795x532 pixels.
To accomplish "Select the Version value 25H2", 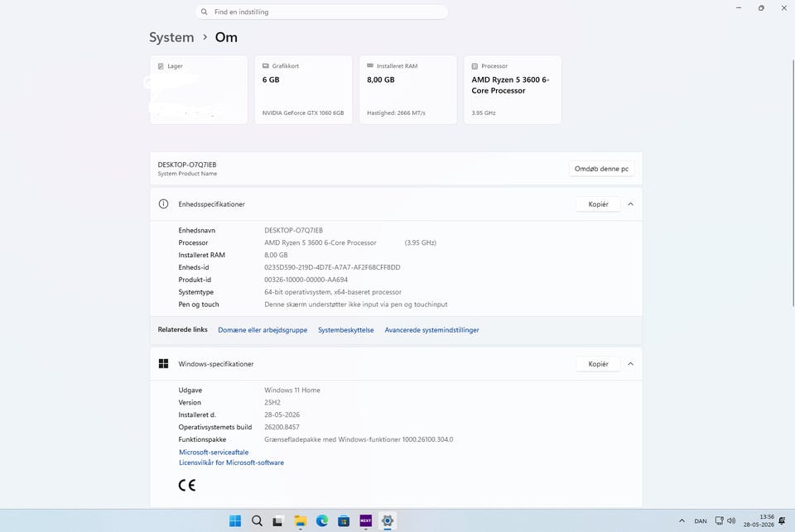I will tap(272, 402).
